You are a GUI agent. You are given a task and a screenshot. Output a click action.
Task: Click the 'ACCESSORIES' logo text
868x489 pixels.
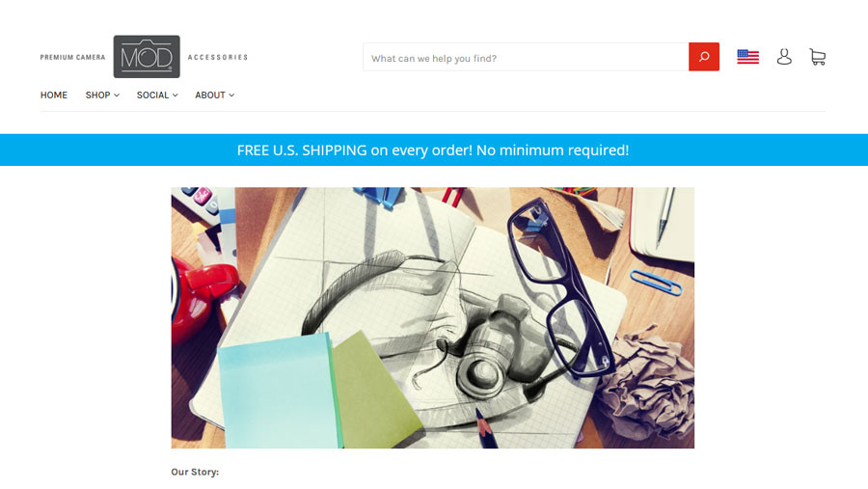point(218,57)
